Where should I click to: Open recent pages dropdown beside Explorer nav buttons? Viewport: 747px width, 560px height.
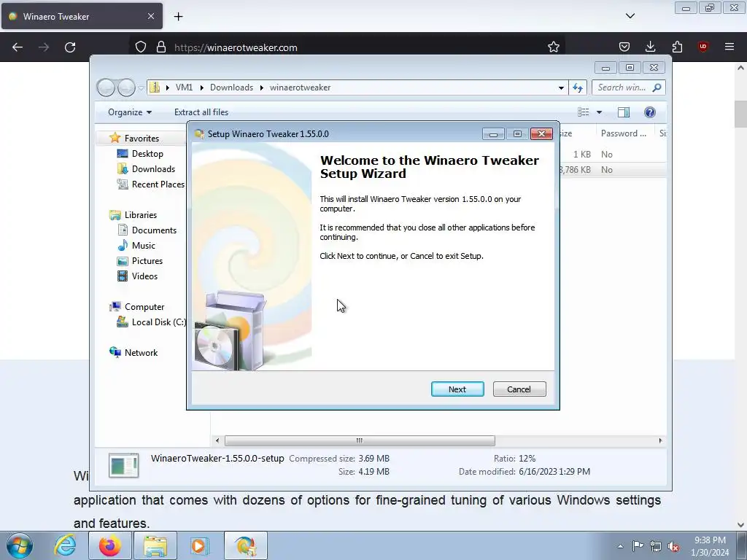pos(141,88)
